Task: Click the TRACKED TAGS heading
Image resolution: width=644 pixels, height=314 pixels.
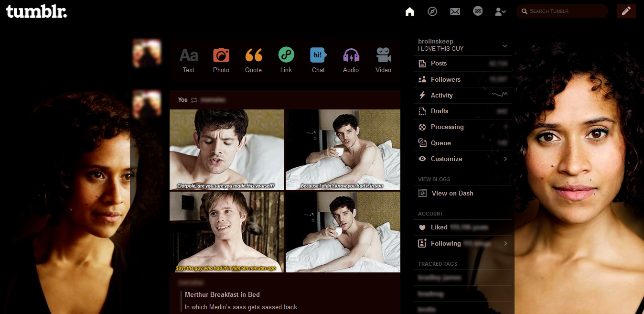Action: click(x=438, y=264)
